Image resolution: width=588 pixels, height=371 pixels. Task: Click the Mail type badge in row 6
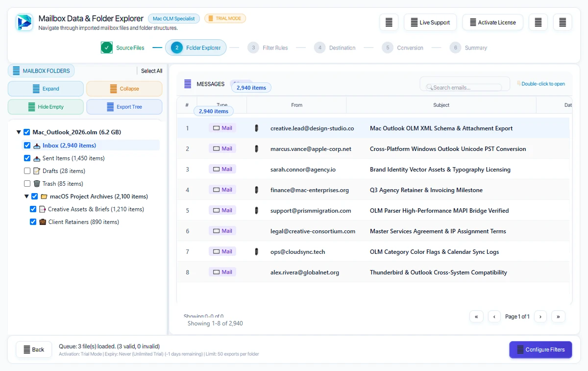click(222, 231)
